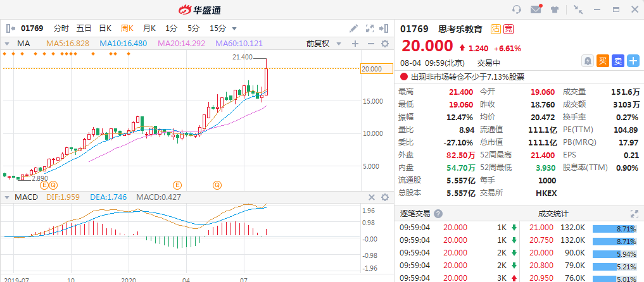The image size is (644, 282).
Task: Switch to 15分 fifteen-minute chart
Action: [x=218, y=28]
